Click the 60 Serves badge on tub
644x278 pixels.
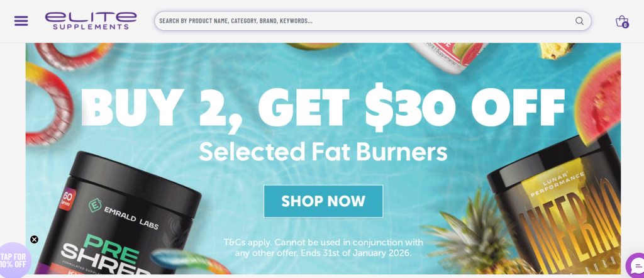(67, 199)
